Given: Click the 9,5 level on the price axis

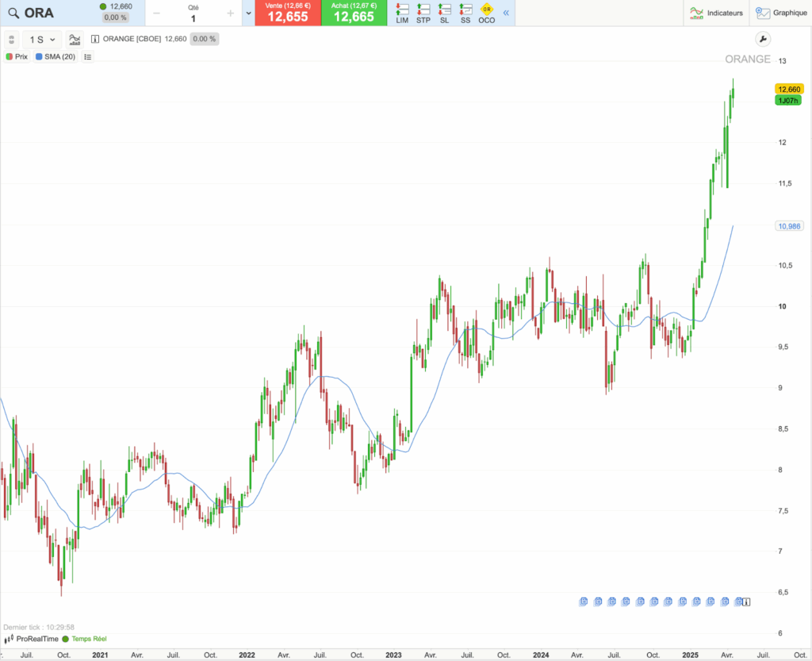Looking at the screenshot, I should click(x=783, y=347).
